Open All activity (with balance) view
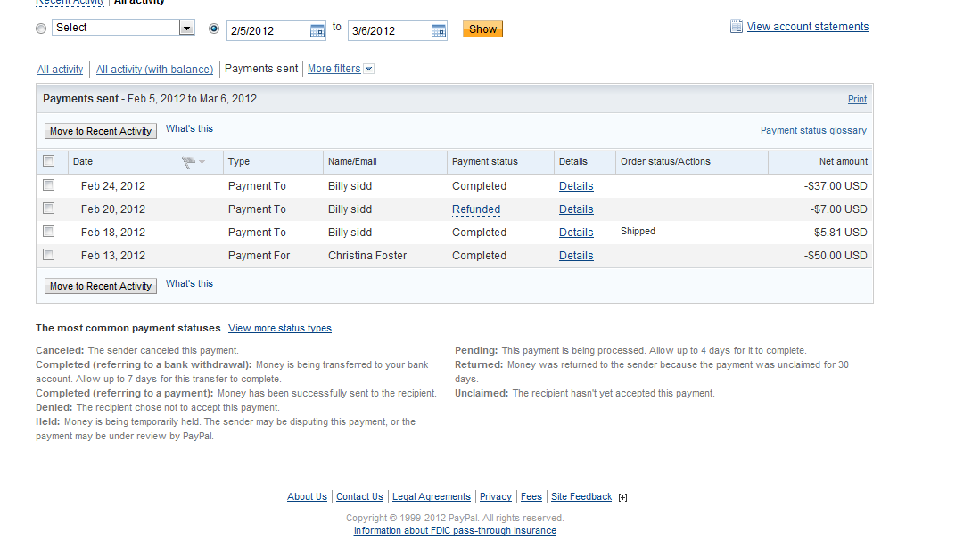The width and height of the screenshot is (980, 548). pos(154,70)
